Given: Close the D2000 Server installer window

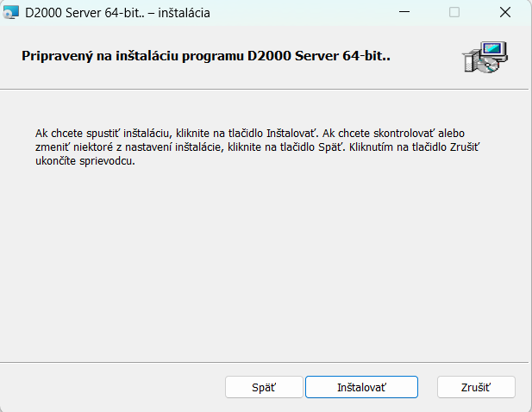Looking at the screenshot, I should [x=504, y=13].
